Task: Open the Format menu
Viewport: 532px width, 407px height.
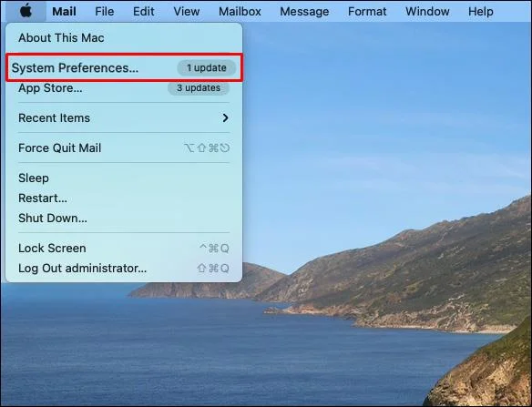Action: (x=367, y=12)
